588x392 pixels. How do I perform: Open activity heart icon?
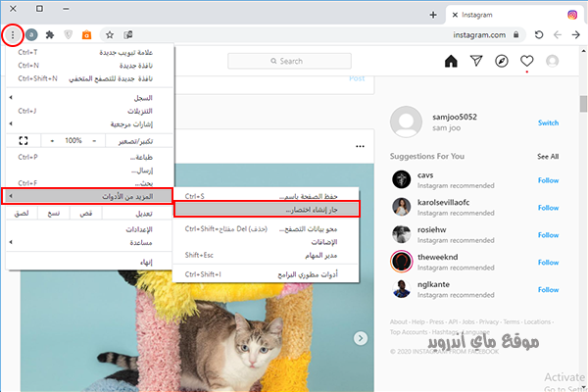coord(526,61)
